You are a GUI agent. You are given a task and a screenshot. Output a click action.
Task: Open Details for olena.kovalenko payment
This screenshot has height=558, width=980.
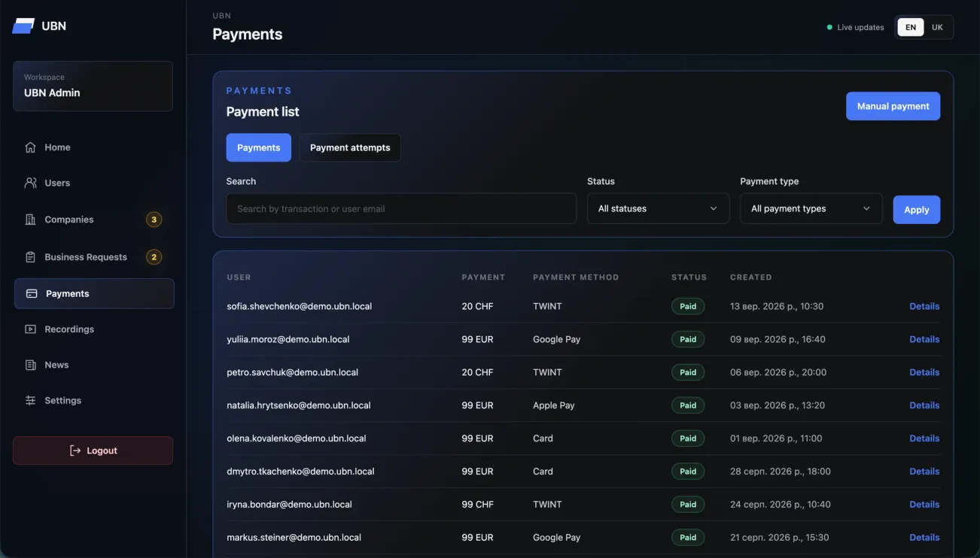924,438
